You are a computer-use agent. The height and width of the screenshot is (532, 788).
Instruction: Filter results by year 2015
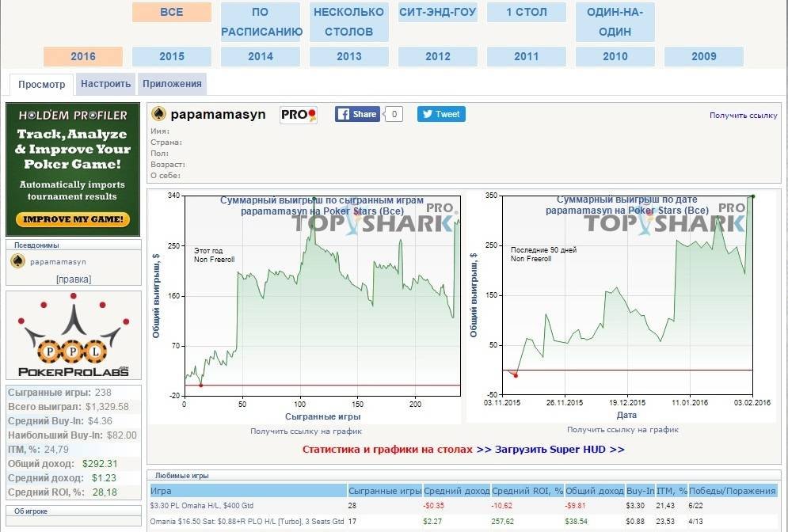pyautogui.click(x=172, y=56)
